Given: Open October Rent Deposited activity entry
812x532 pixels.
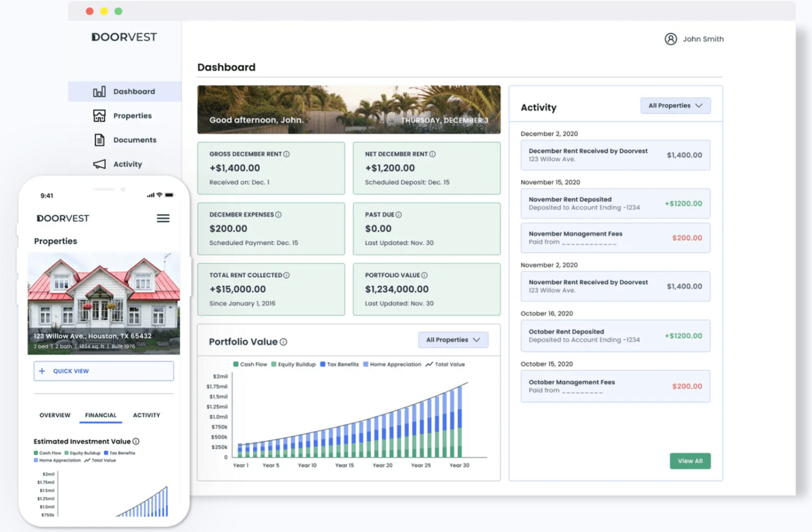Looking at the screenshot, I should pos(615,336).
